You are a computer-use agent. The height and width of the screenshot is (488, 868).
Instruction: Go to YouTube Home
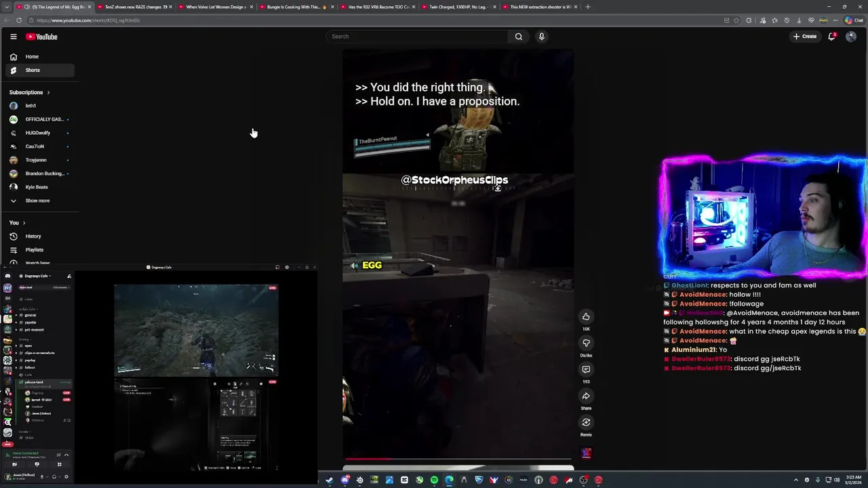tap(40, 57)
